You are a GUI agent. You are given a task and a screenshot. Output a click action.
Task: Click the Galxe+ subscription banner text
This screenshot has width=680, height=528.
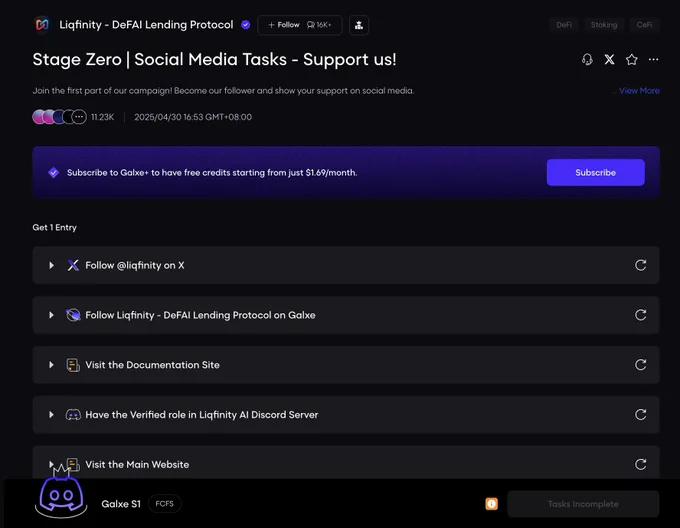coord(212,173)
